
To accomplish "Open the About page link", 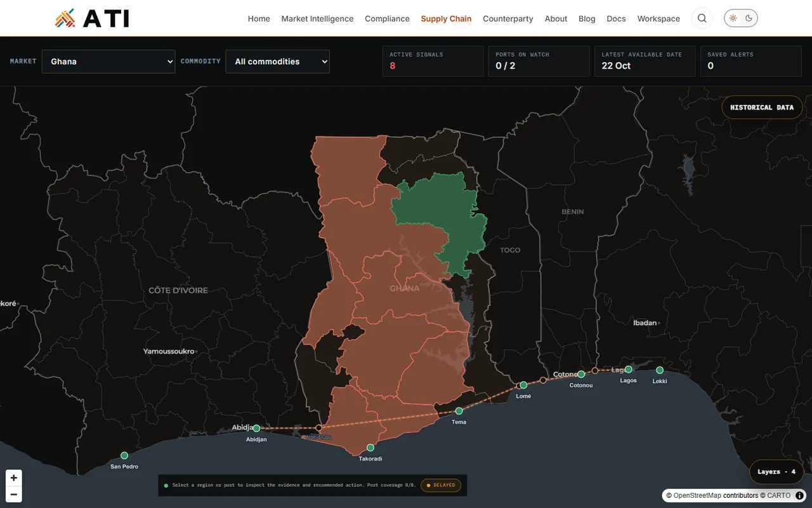I will pos(556,18).
